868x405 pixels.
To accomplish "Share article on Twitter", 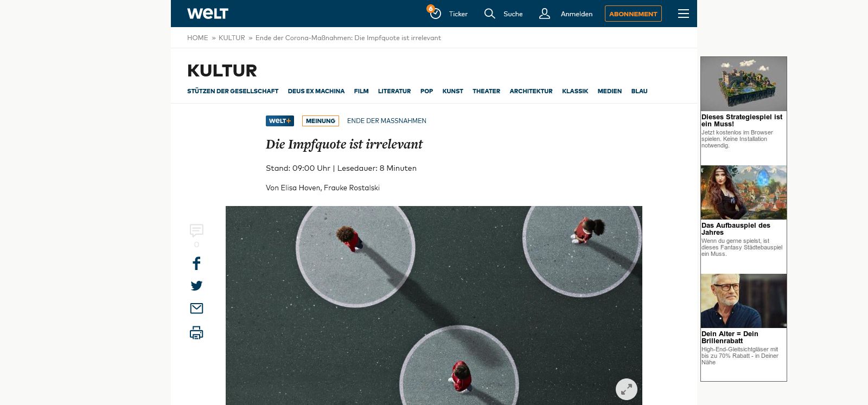I will [196, 286].
